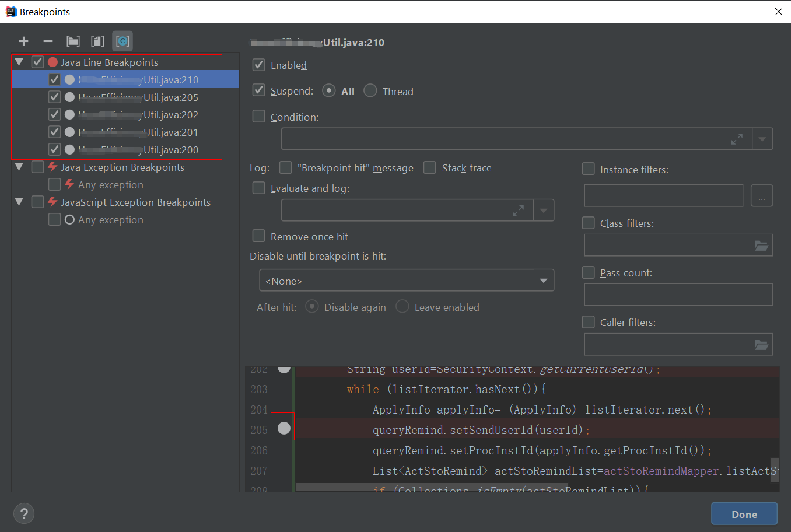Enable Class filters checkbox
The height and width of the screenshot is (532, 791).
tap(589, 223)
